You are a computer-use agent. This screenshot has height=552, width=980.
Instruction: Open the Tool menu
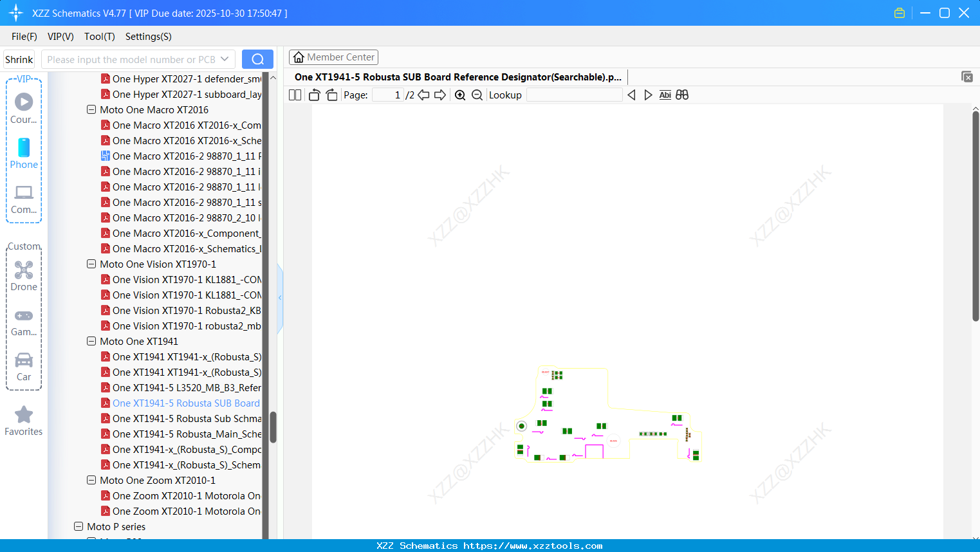pos(100,37)
